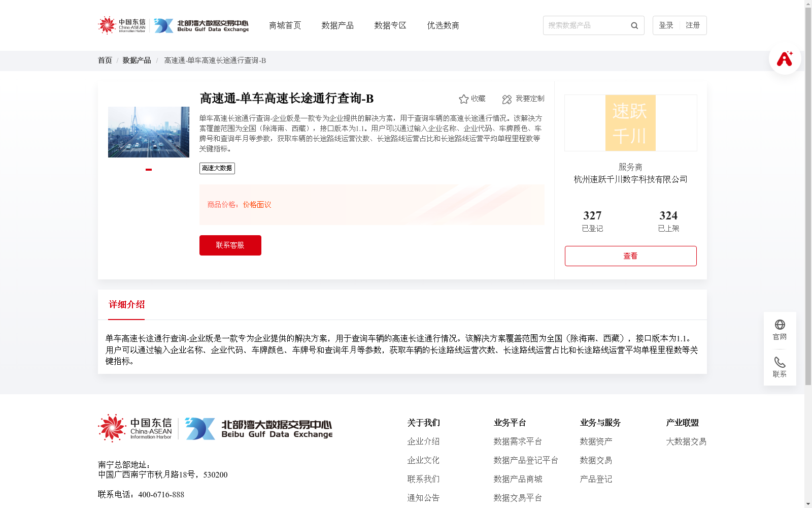Image resolution: width=812 pixels, height=508 pixels.
Task: Click the 速跃千川 provider logo
Action: coord(630,123)
